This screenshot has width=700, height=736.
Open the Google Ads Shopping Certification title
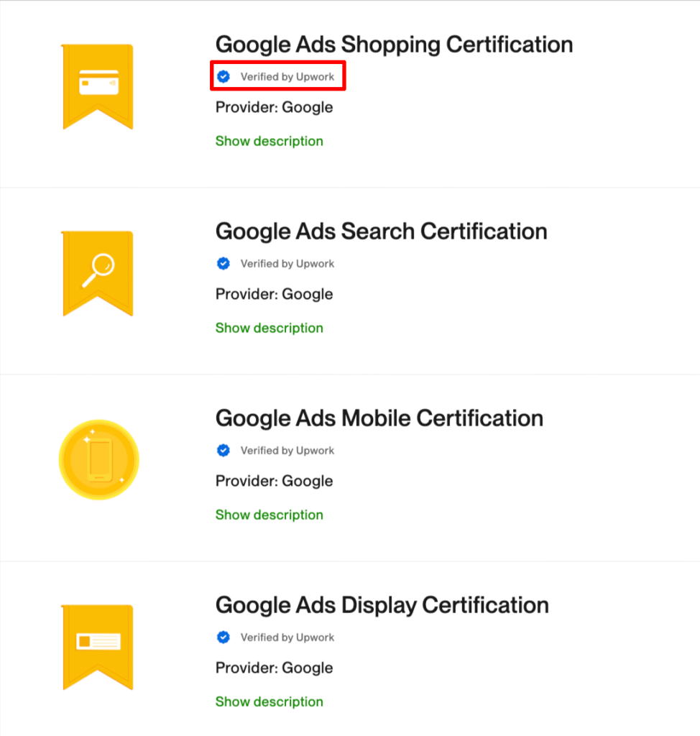(394, 45)
